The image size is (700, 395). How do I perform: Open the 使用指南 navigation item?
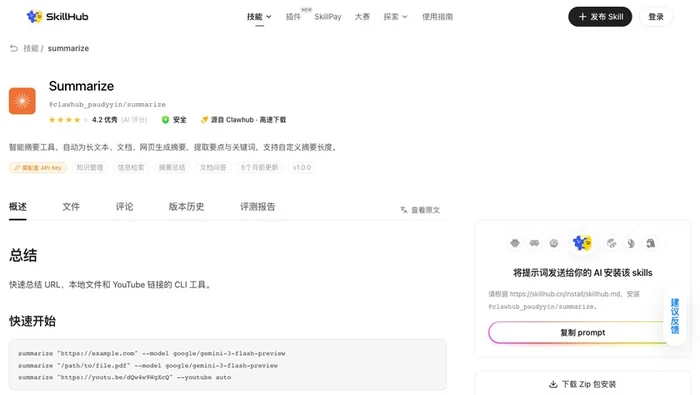tap(438, 17)
